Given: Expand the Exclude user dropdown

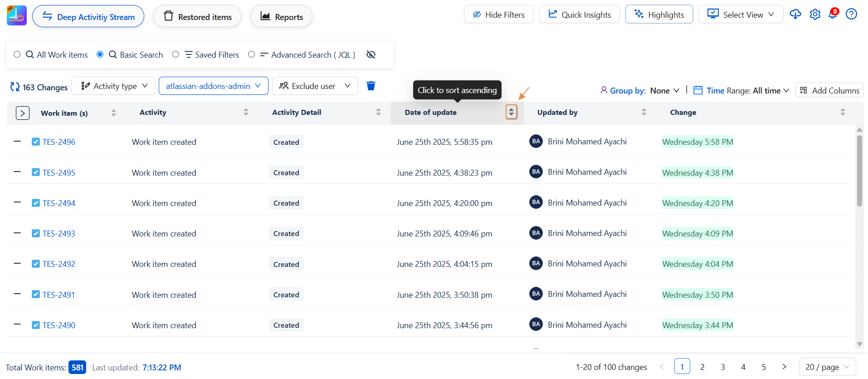Looking at the screenshot, I should [315, 86].
